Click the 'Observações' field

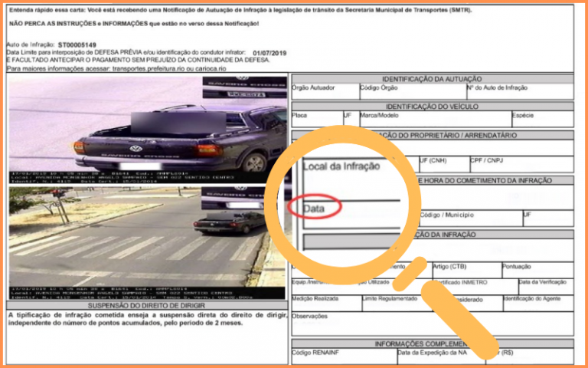[433, 324]
